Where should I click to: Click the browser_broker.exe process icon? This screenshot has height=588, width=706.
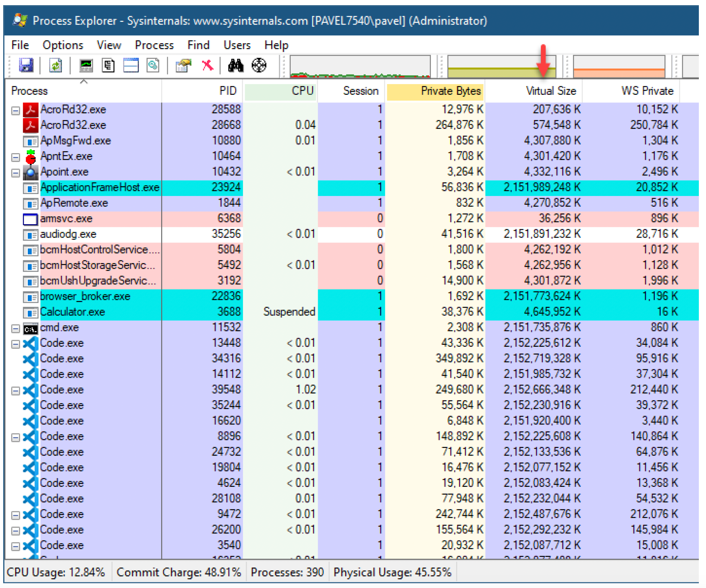pyautogui.click(x=31, y=297)
